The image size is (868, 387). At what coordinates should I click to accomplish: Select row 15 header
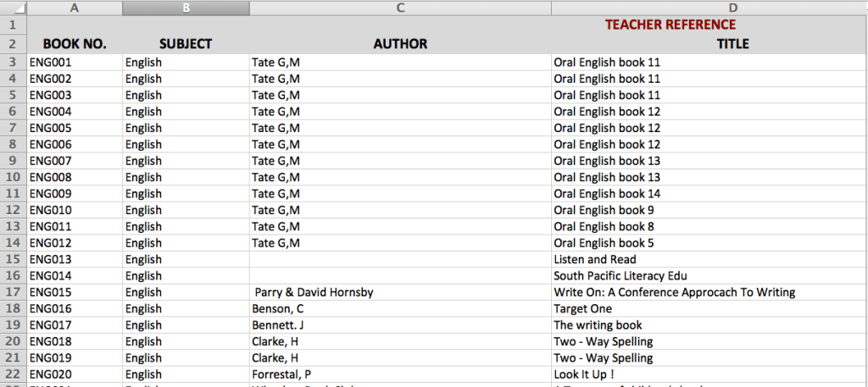coord(14,259)
